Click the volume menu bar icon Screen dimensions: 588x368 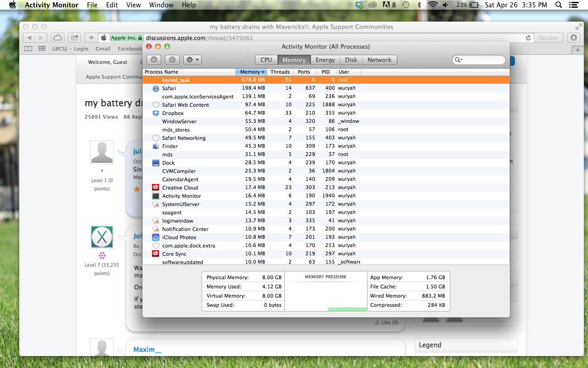click(446, 5)
